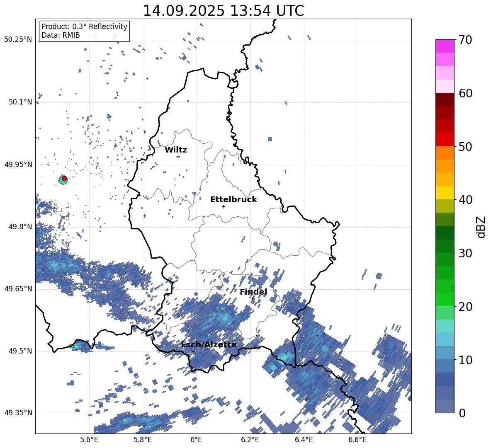Click the colorbar tick value 10
This screenshot has height=448, width=491.
coord(466,360)
